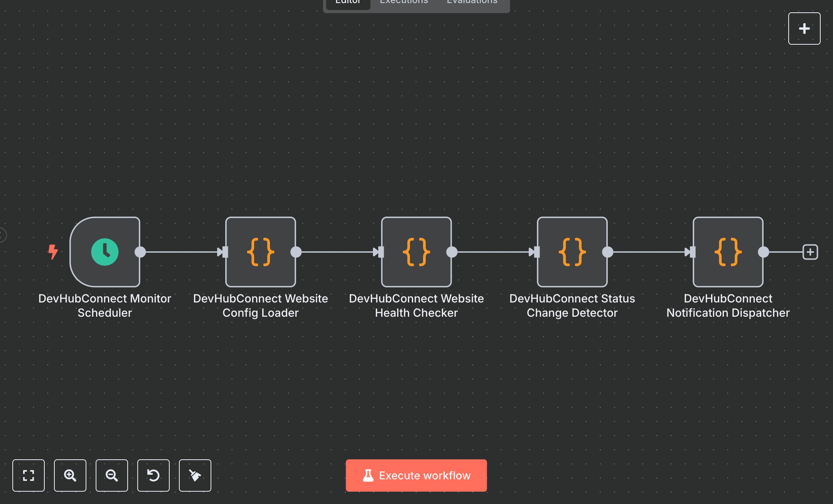Select the DevHubConnect Website Config Loader code node
Screen dimensions: 833x504
point(261,252)
